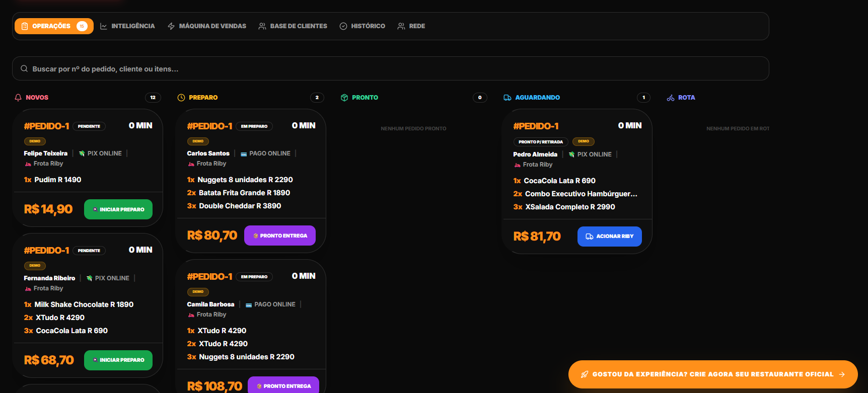The height and width of the screenshot is (393, 868).
Task: Click the 'Pendente' badge on Felipe Teixeira's order
Action: click(x=89, y=126)
